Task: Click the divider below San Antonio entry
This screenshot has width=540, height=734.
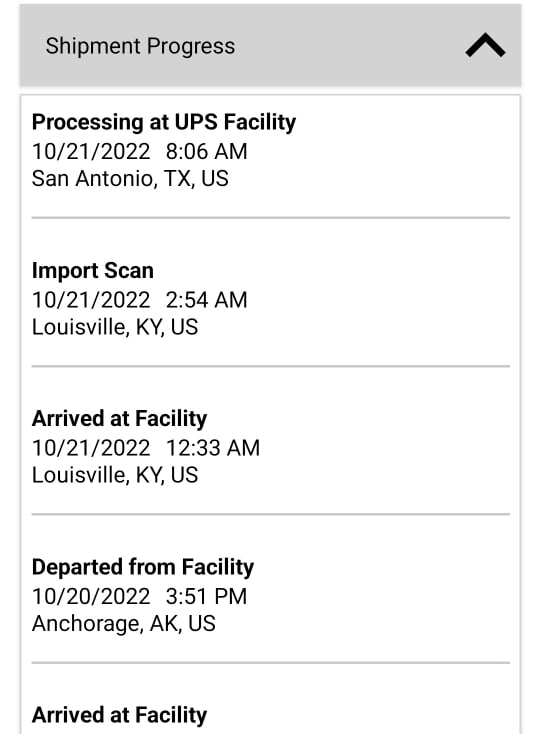Action: coord(270,218)
